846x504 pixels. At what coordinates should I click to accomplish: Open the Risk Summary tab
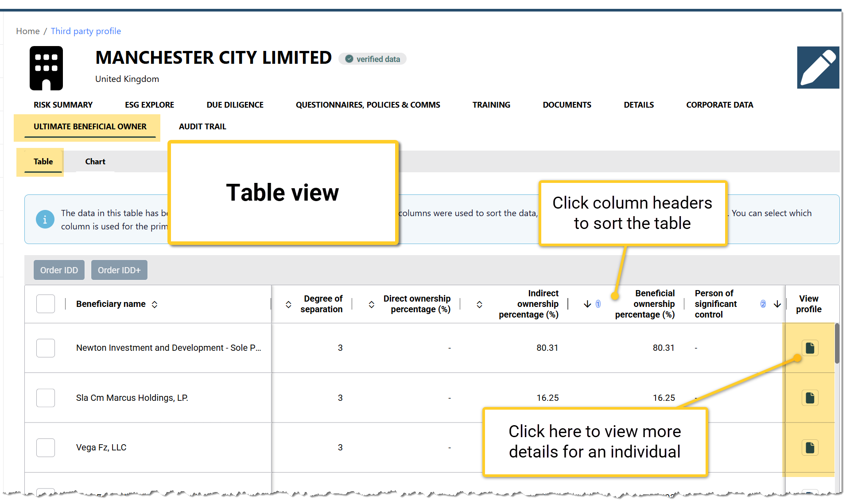[x=63, y=105]
